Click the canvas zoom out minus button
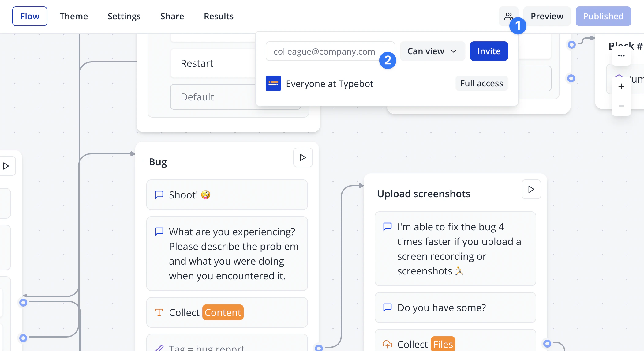644x351 pixels. (621, 106)
